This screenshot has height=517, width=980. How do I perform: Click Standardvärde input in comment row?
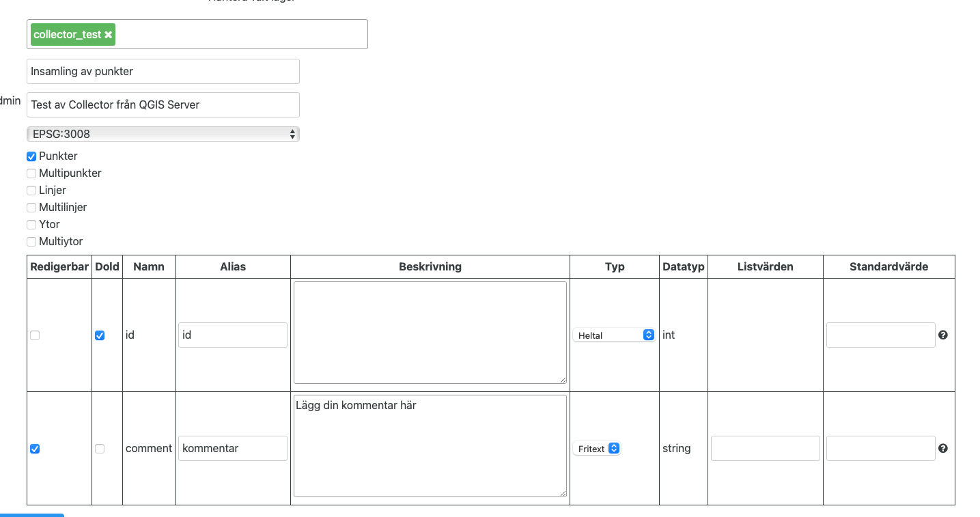[881, 449]
